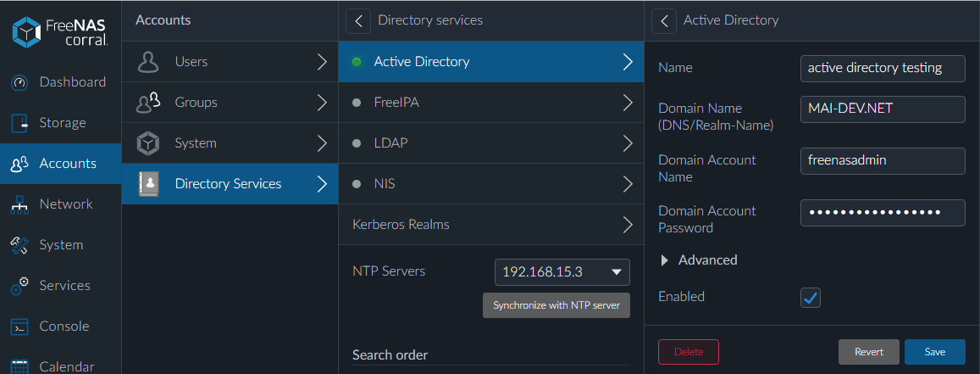This screenshot has height=374, width=980.
Task: Click the Domain Account Name field
Action: pos(883,161)
